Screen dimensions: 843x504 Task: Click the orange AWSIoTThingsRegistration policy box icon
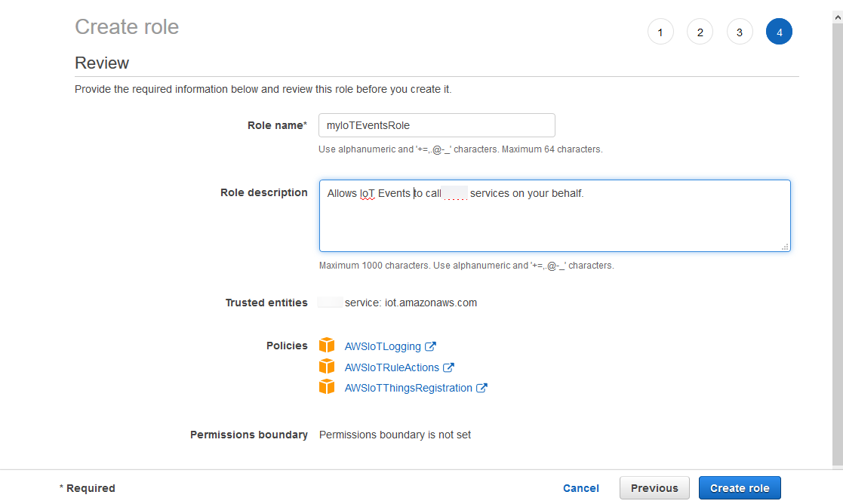(x=327, y=387)
